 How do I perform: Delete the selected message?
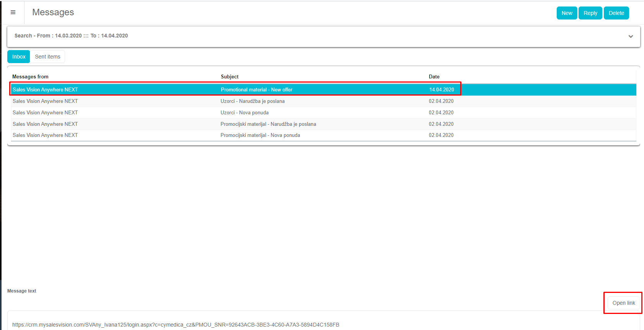click(616, 13)
